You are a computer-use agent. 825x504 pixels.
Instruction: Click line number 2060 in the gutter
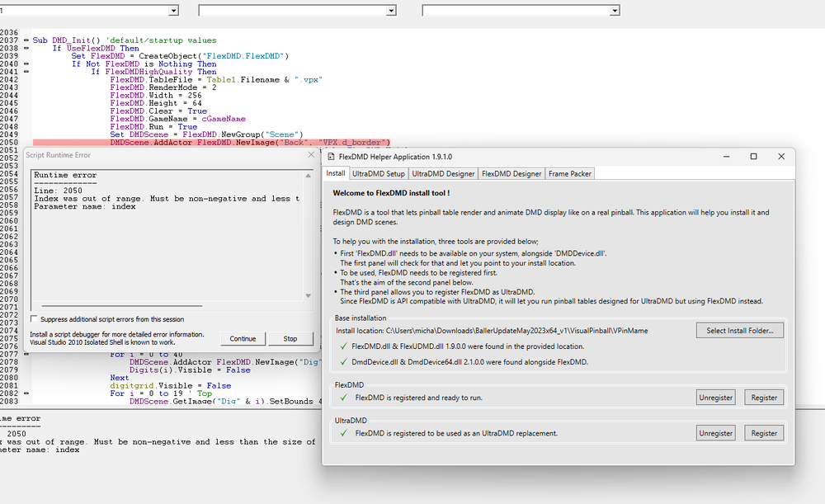9,221
